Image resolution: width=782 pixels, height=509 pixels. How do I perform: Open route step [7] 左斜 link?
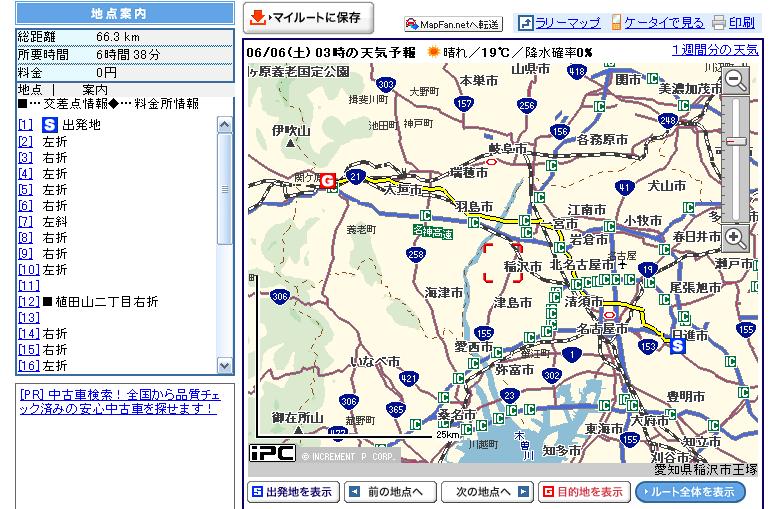pos(25,221)
